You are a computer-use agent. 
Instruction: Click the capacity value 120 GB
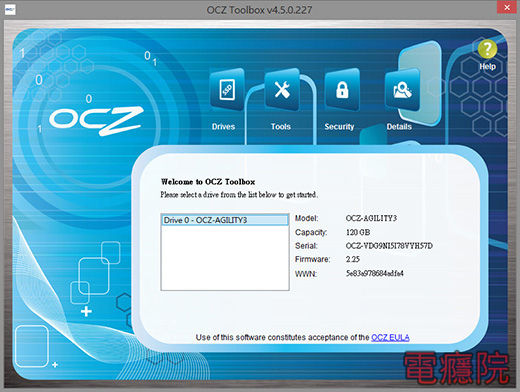point(358,232)
